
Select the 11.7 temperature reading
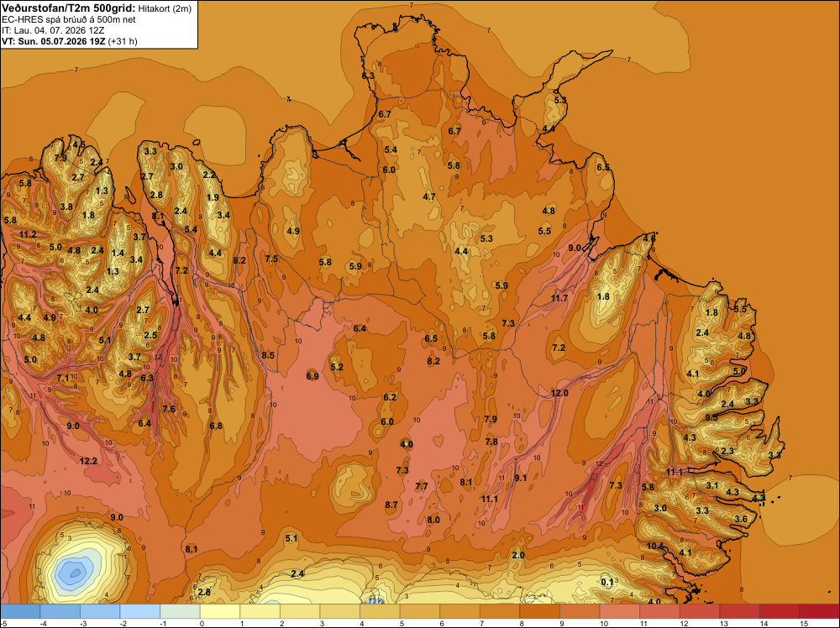tap(559, 298)
